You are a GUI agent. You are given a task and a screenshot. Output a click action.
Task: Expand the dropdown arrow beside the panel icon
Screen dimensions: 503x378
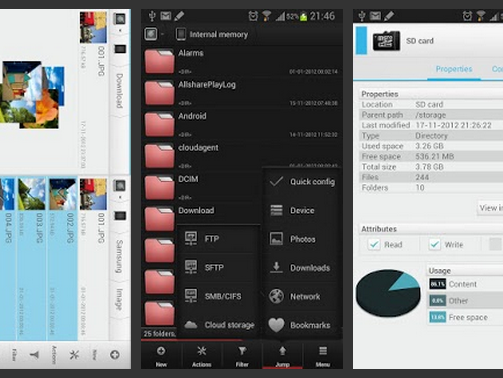click(x=162, y=34)
